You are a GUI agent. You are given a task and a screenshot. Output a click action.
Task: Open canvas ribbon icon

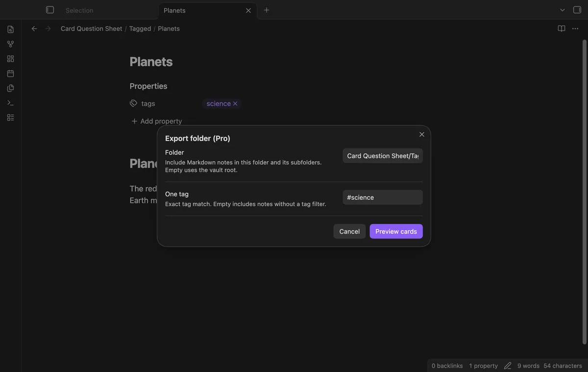[x=10, y=59]
